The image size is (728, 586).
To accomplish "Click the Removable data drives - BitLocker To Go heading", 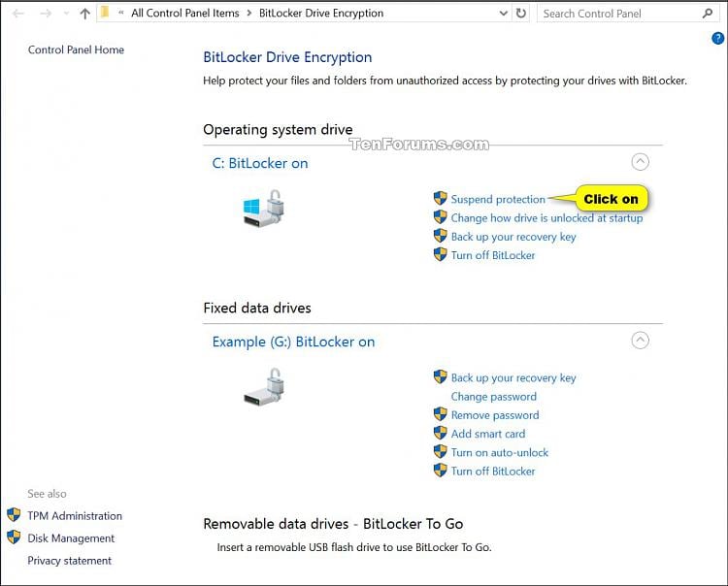I will [x=333, y=524].
